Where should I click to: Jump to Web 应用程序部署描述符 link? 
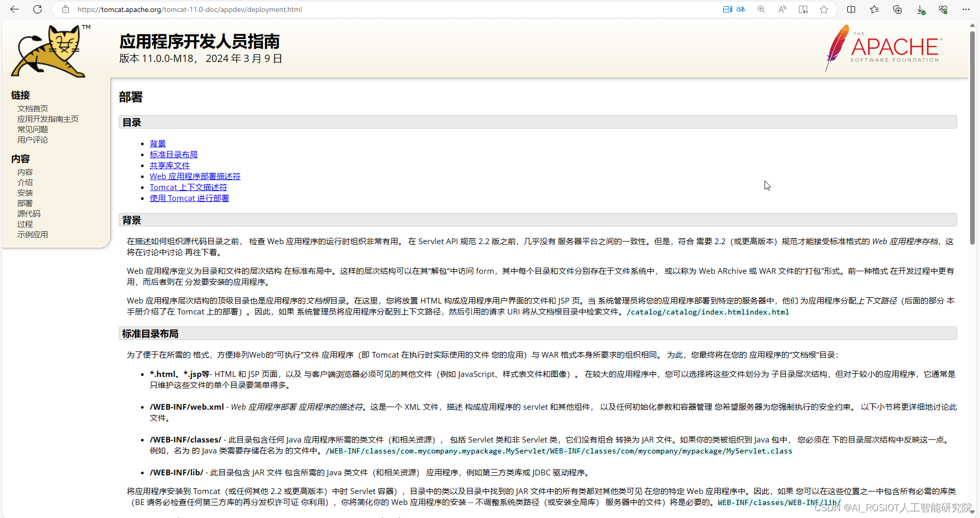pos(195,176)
